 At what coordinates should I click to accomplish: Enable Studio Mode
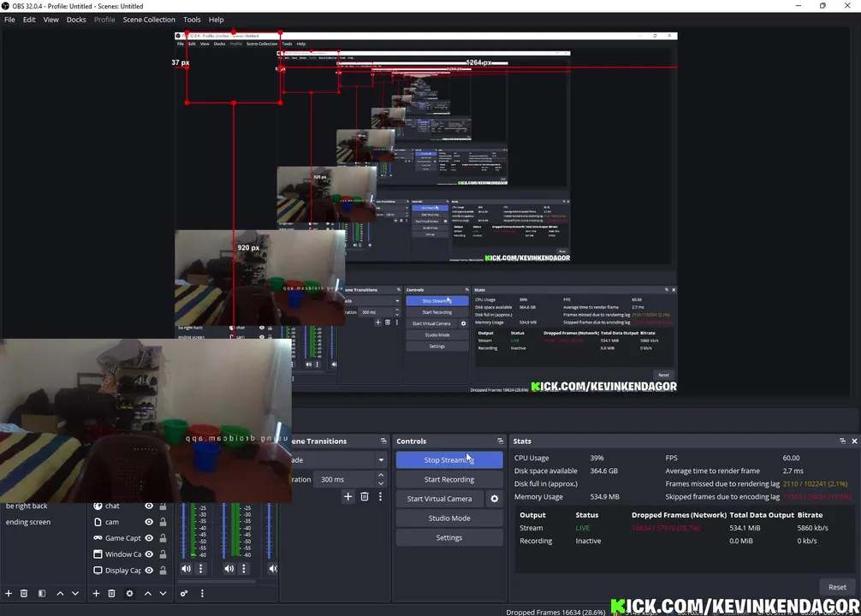pos(449,518)
